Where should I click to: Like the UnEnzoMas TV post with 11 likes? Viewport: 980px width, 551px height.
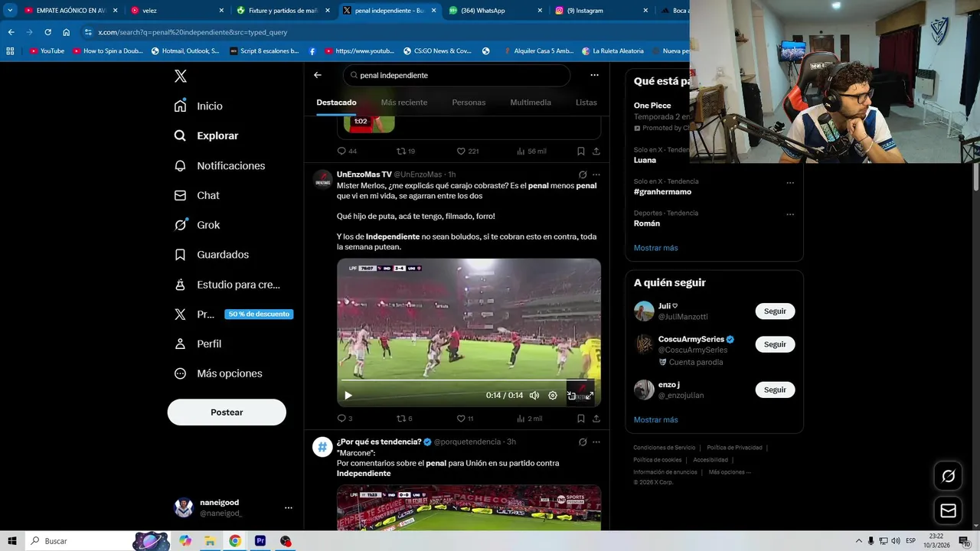(x=465, y=419)
